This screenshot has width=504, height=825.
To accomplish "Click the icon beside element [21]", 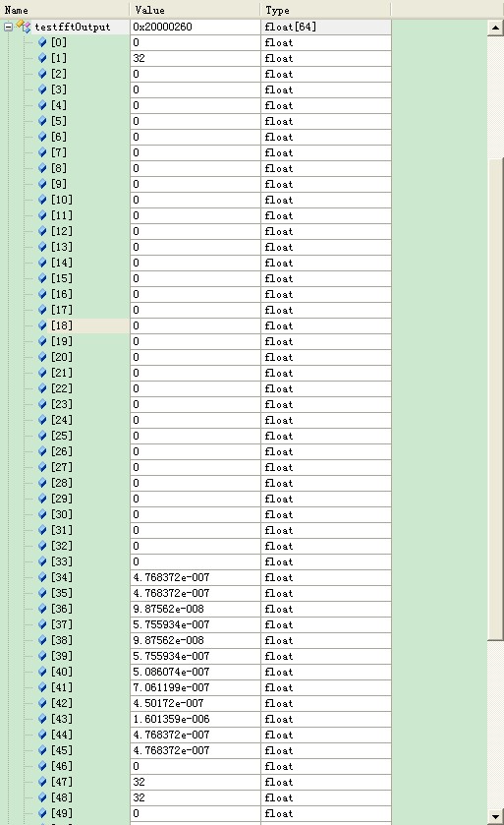I will pos(42,373).
